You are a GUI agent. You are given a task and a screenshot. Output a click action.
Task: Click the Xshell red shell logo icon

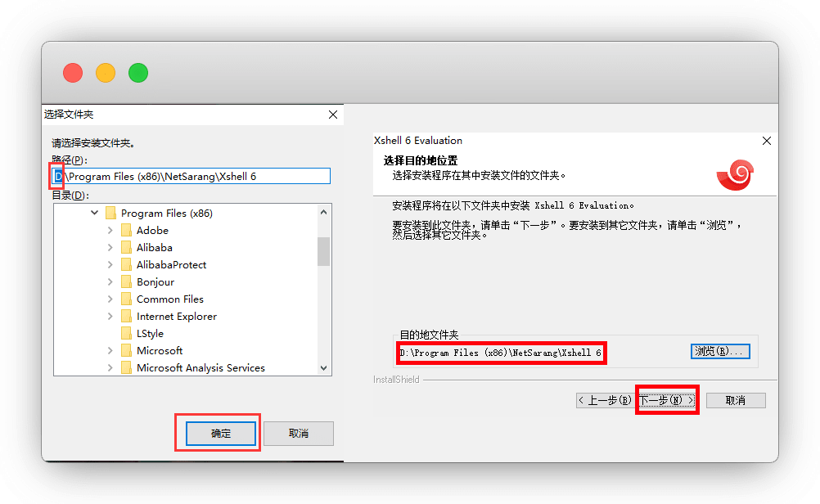(x=735, y=173)
